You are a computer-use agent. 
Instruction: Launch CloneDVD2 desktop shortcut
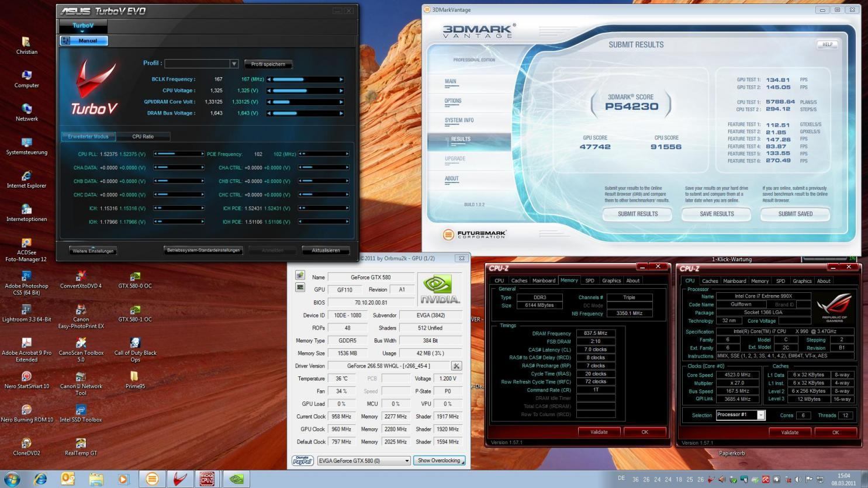pyautogui.click(x=26, y=447)
